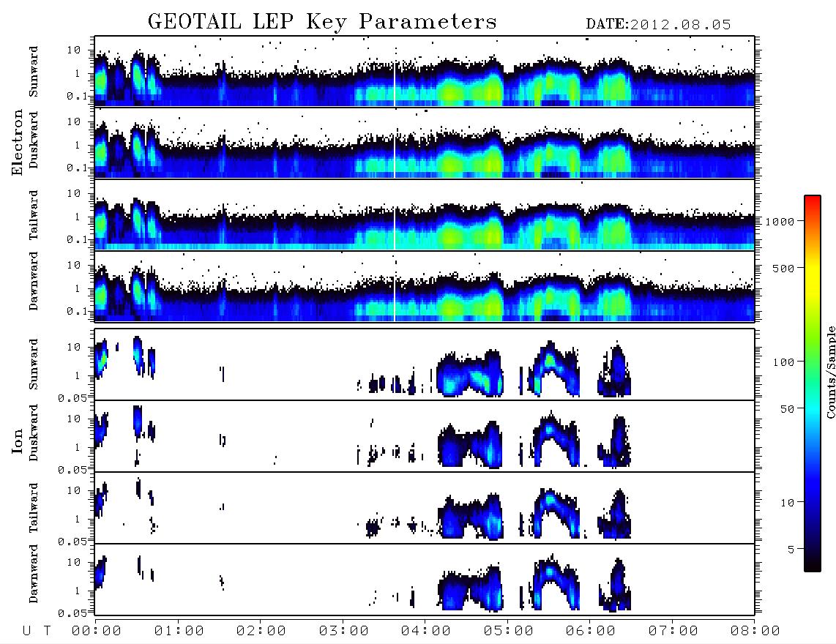
Task: Click the Ion Duskward spectrogram panel
Action: (425, 436)
